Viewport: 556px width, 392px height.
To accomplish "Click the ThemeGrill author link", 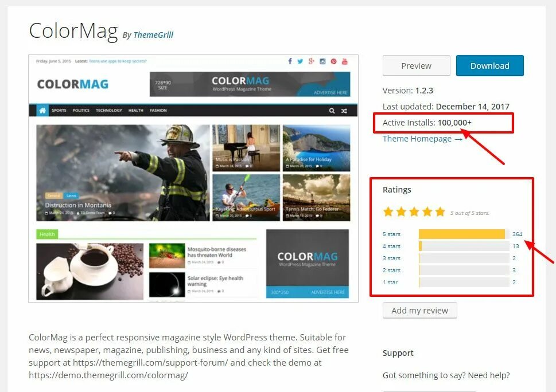I will click(153, 35).
